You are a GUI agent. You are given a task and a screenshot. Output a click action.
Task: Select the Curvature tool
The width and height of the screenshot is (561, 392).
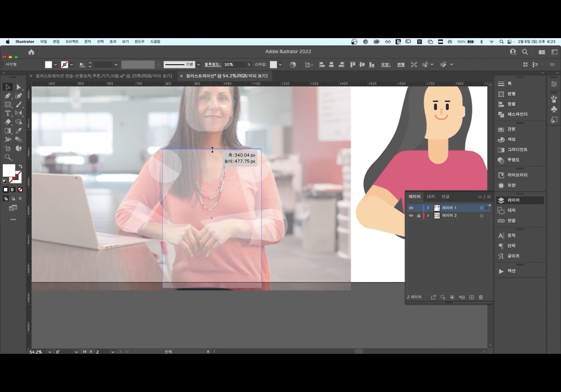coord(19,96)
